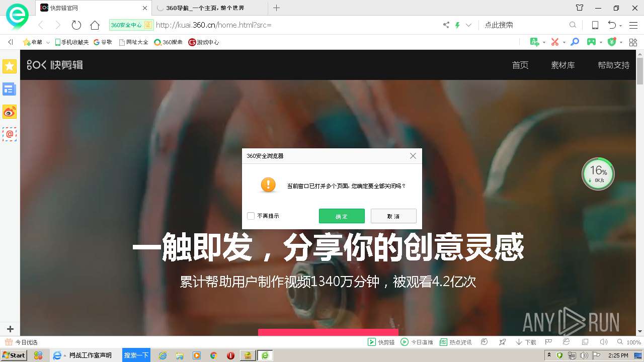Click the 360安全中心 security badge
The width and height of the screenshot is (644, 362).
click(131, 25)
